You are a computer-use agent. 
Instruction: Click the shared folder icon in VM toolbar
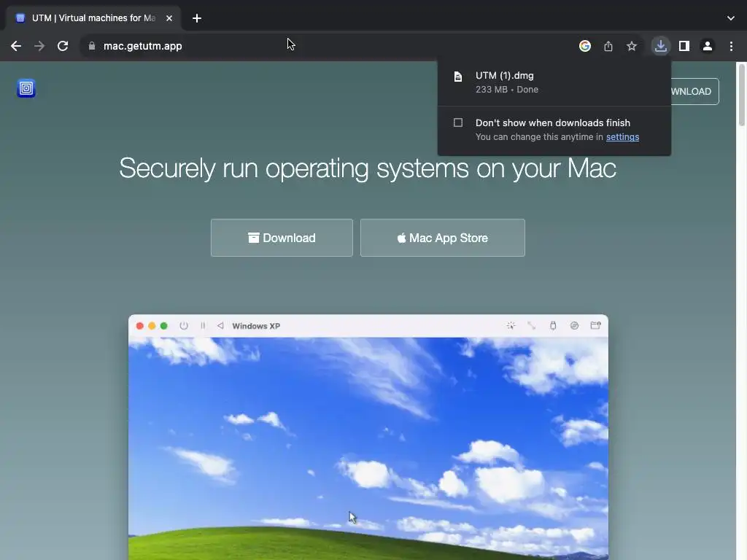pos(595,326)
